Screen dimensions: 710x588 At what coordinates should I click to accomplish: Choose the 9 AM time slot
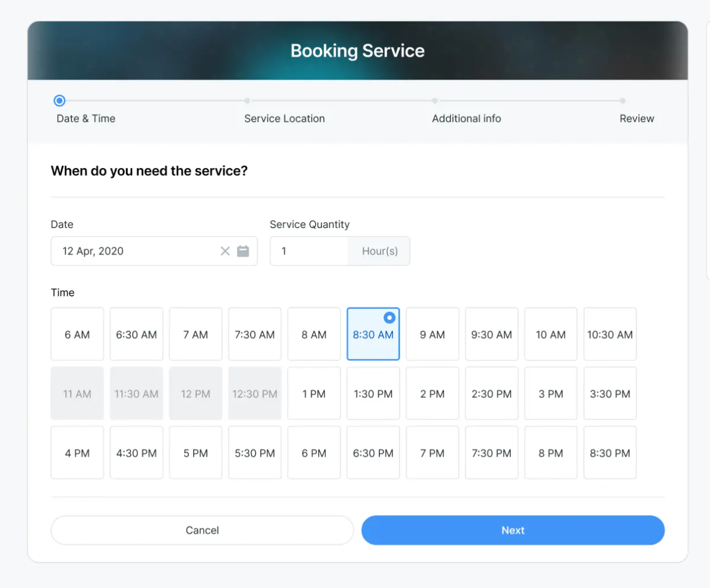(x=432, y=334)
